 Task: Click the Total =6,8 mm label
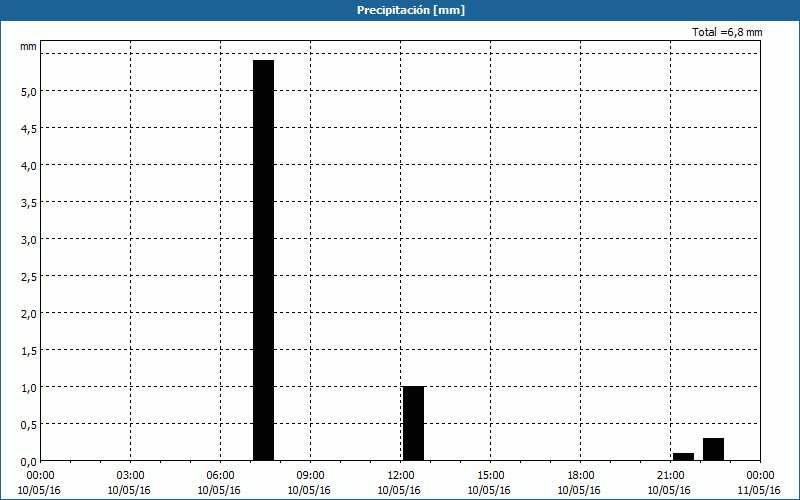tap(727, 32)
